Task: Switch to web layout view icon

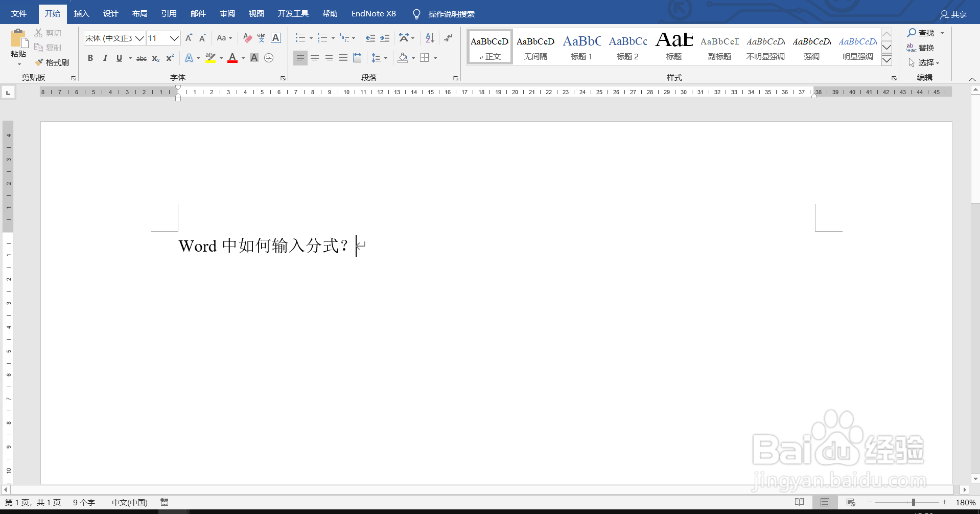Action: click(x=851, y=502)
